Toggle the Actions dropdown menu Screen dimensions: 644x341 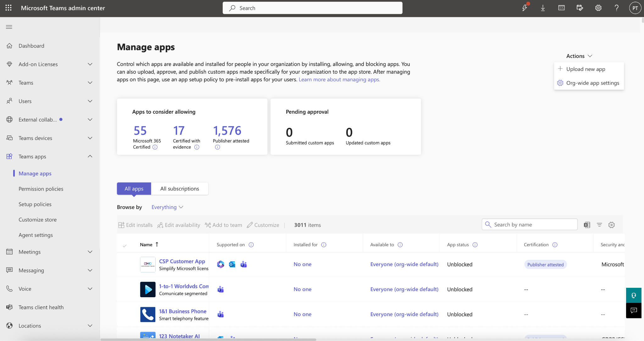pyautogui.click(x=579, y=56)
